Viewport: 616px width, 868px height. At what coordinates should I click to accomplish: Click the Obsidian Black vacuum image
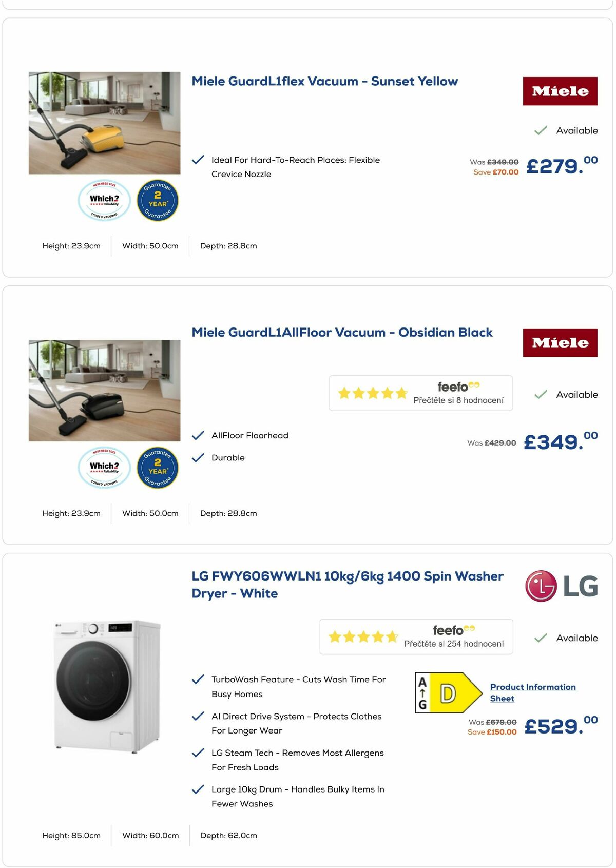point(104,389)
